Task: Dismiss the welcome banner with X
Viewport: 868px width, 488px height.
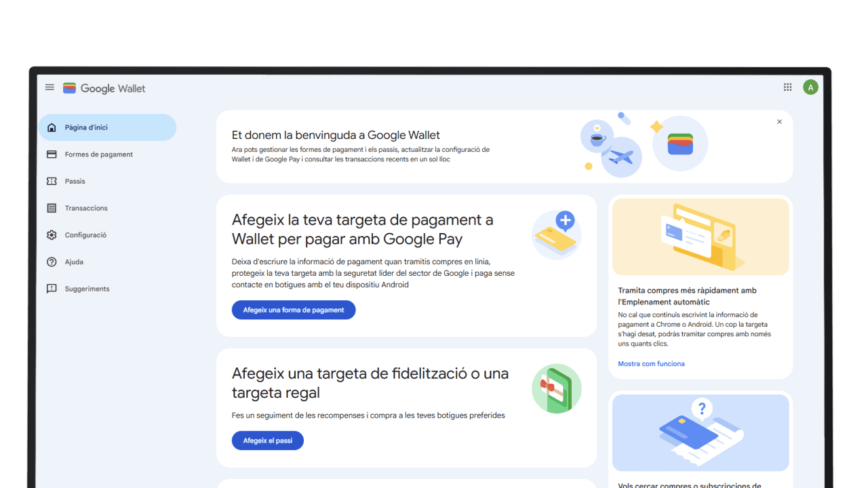Action: point(779,122)
